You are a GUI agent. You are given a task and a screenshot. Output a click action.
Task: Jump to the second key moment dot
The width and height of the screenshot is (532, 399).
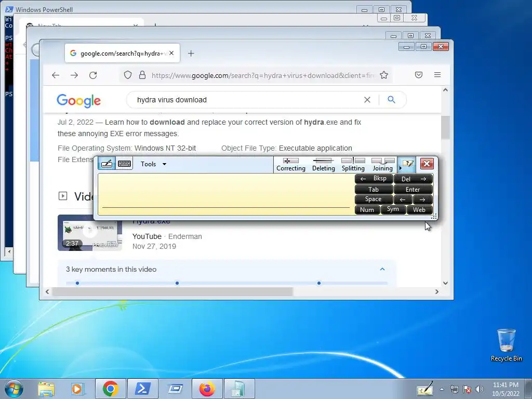pyautogui.click(x=177, y=283)
